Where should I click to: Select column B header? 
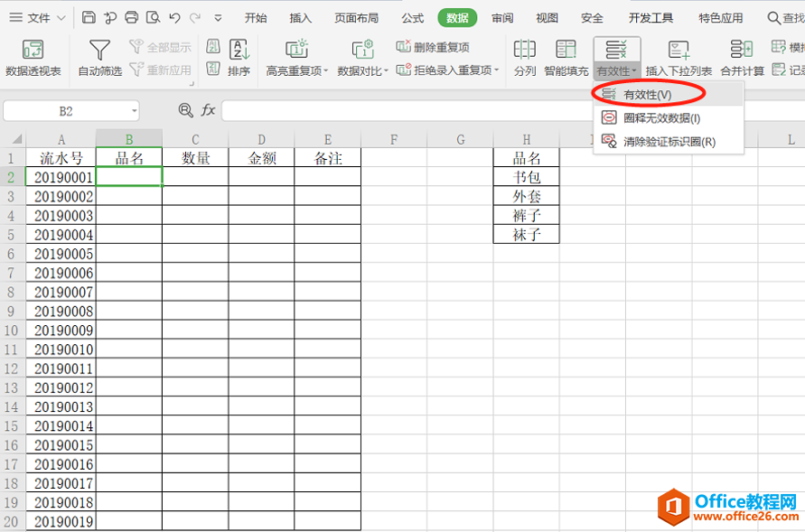point(129,139)
